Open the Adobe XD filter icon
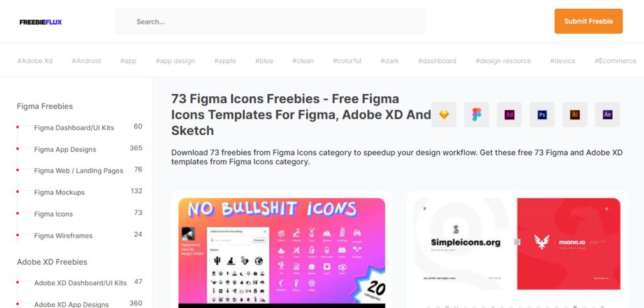This screenshot has height=308, width=644. point(509,115)
